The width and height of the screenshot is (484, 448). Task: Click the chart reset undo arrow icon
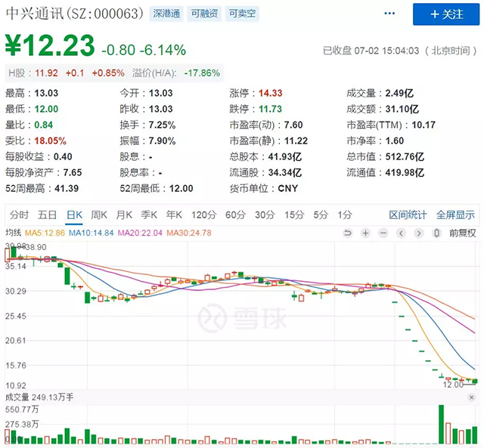click(348, 233)
